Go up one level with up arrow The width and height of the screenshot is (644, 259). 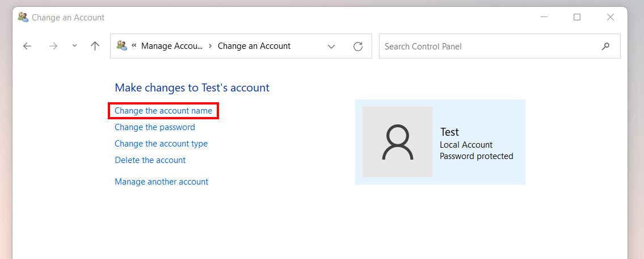pyautogui.click(x=95, y=46)
